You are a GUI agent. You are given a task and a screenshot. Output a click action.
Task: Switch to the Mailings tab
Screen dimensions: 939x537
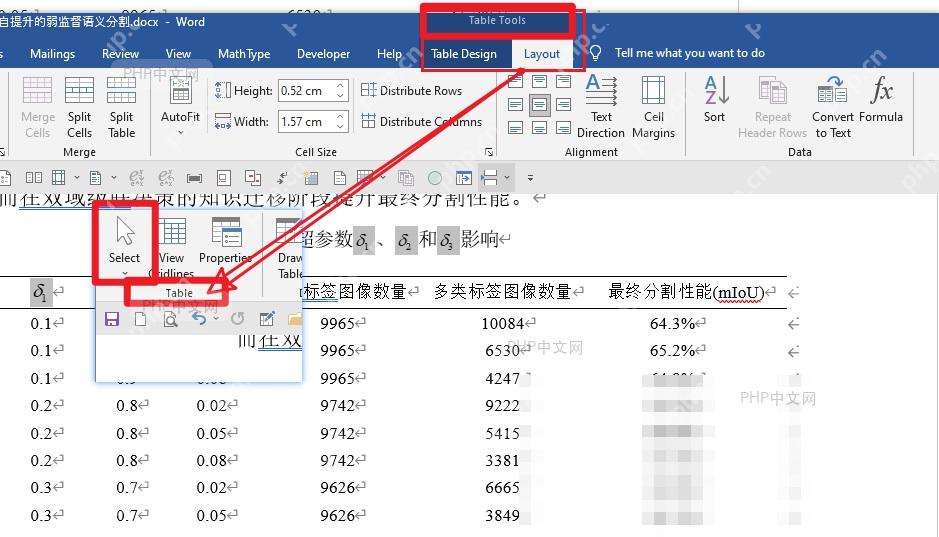click(x=53, y=54)
